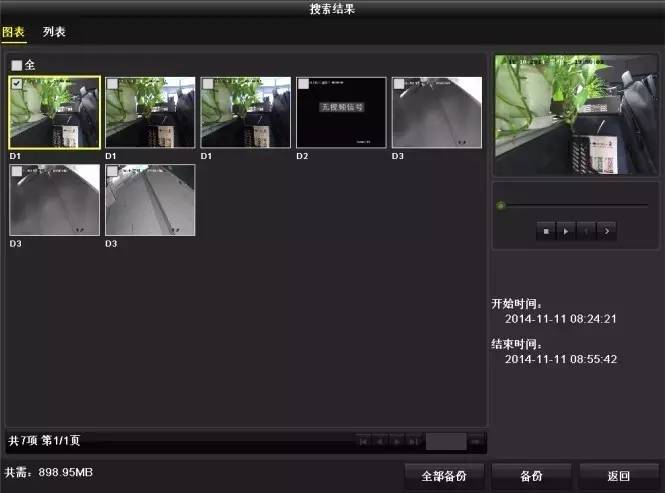The width and height of the screenshot is (665, 493).
Task: Stop the preview playback
Action: pyautogui.click(x=546, y=231)
